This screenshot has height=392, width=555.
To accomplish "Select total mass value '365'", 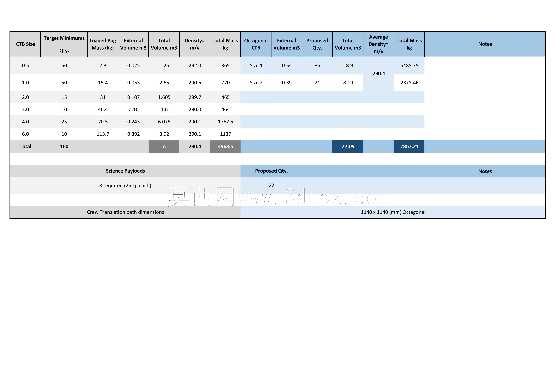I will click(x=225, y=66).
